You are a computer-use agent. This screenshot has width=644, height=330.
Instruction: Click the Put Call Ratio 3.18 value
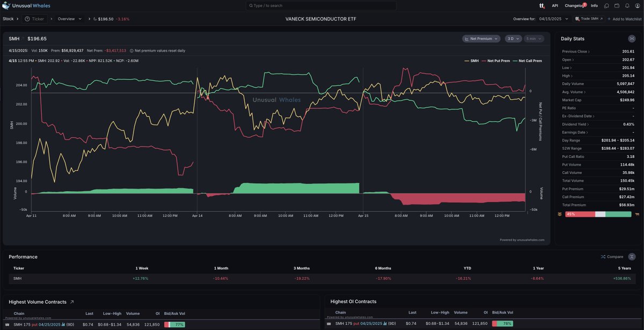(x=630, y=156)
